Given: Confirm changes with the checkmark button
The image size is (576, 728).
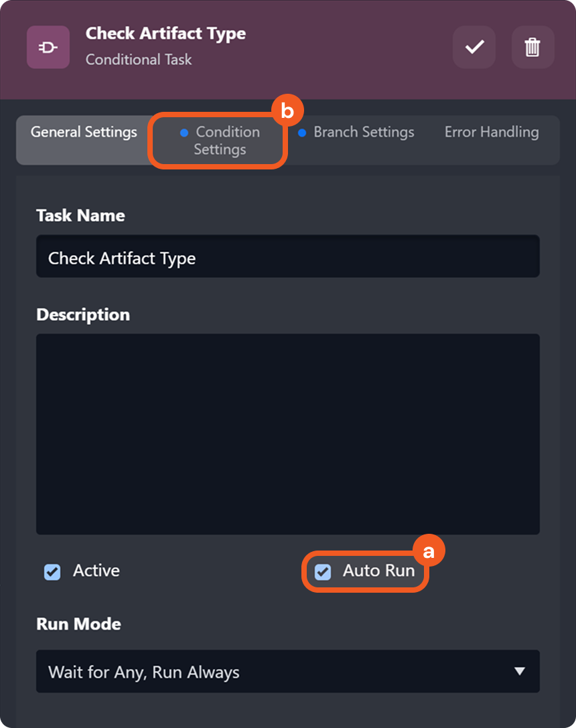Looking at the screenshot, I should (x=474, y=47).
